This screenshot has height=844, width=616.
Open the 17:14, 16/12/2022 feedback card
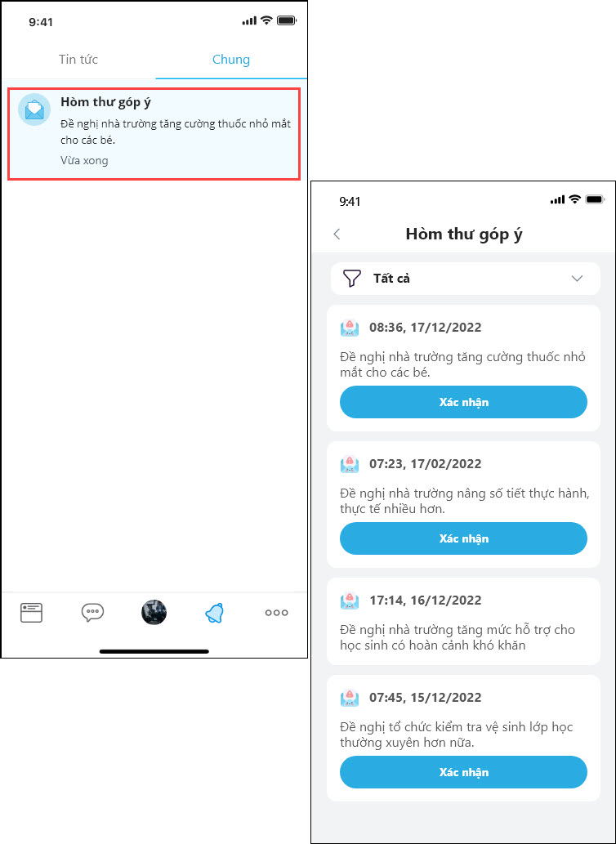463,621
